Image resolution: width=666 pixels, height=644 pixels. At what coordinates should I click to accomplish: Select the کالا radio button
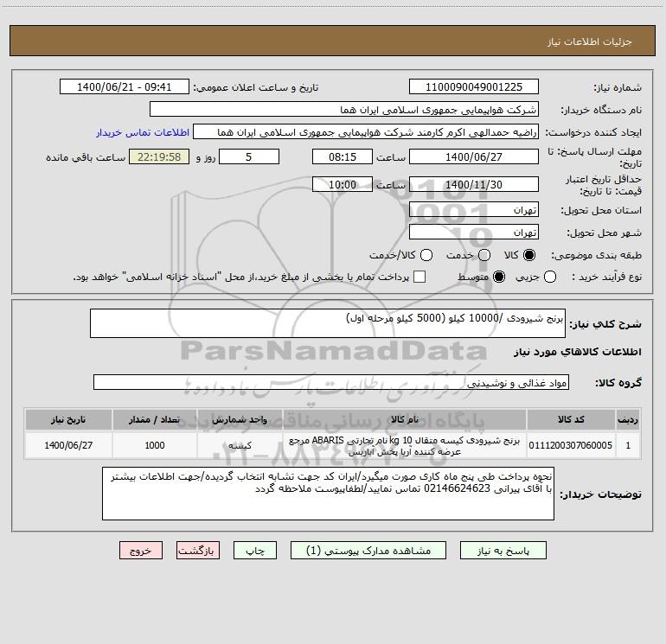(529, 255)
